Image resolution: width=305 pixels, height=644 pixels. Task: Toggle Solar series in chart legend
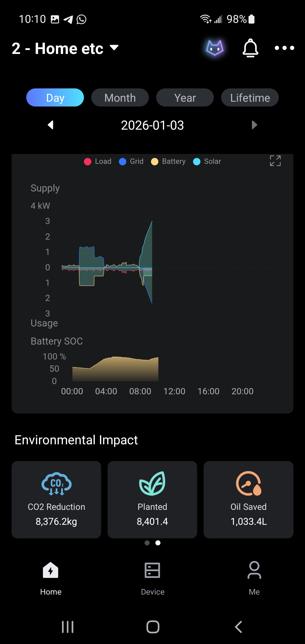click(x=207, y=161)
